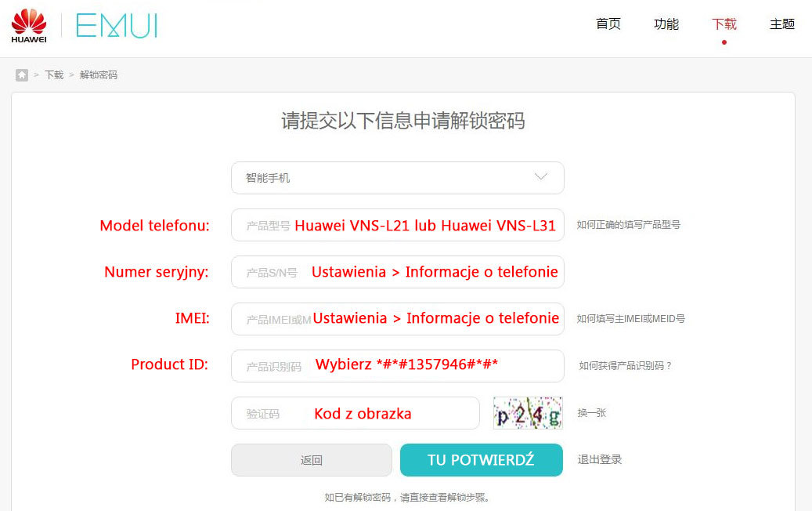Open 如何获得产品识别码 help link
Screen dimensions: 812x511
click(625, 366)
